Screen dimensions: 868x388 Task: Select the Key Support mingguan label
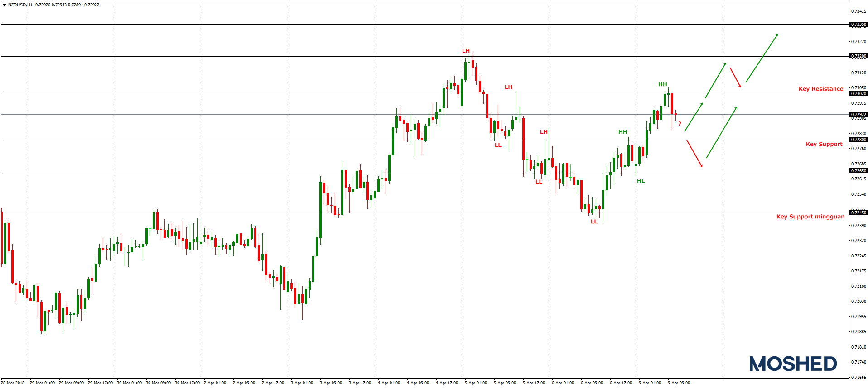pos(810,217)
